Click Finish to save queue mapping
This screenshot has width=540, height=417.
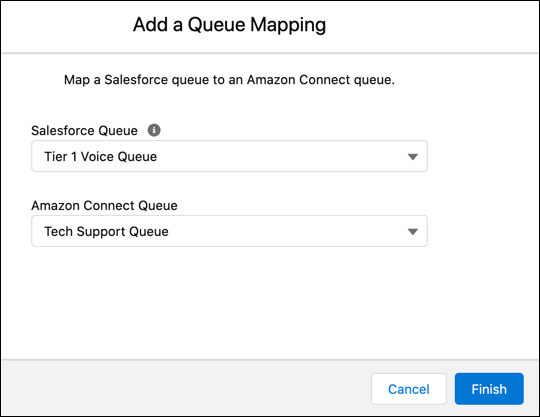click(489, 389)
